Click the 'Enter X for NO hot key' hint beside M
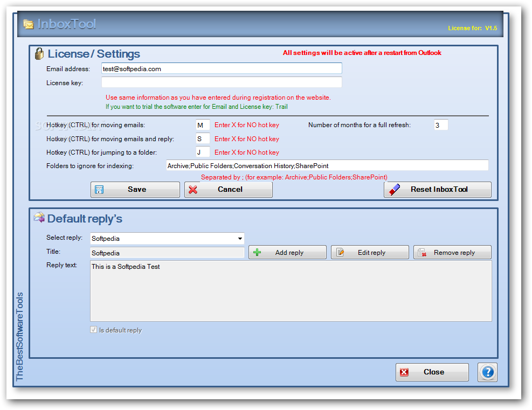Screen dimensions: 532x410 [247, 125]
